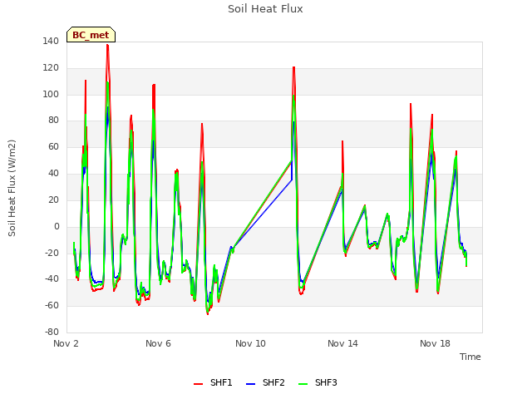The width and height of the screenshot is (532, 399).
Task: Click the Soil Heat Flux (W/m2) y-axis title
Action: (x=12, y=188)
